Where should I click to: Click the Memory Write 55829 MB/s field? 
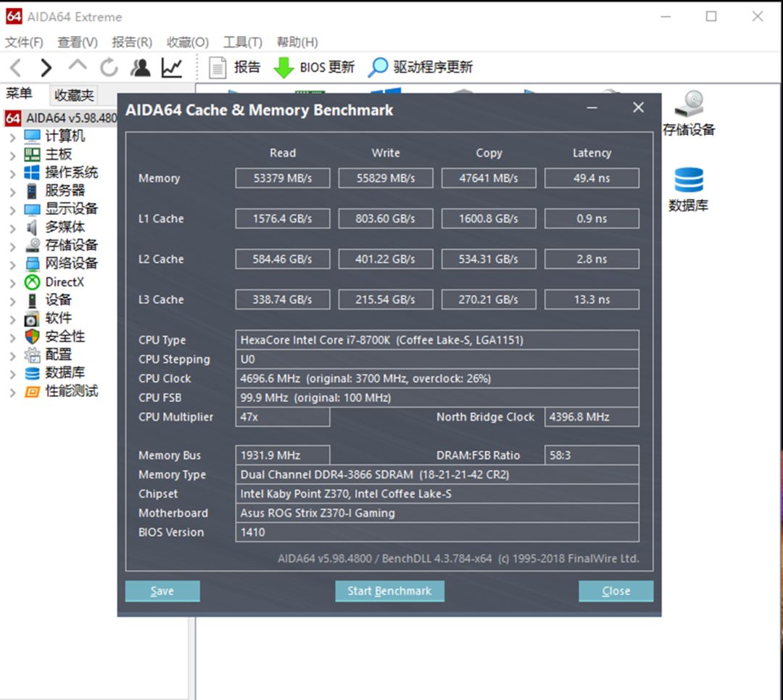(386, 178)
